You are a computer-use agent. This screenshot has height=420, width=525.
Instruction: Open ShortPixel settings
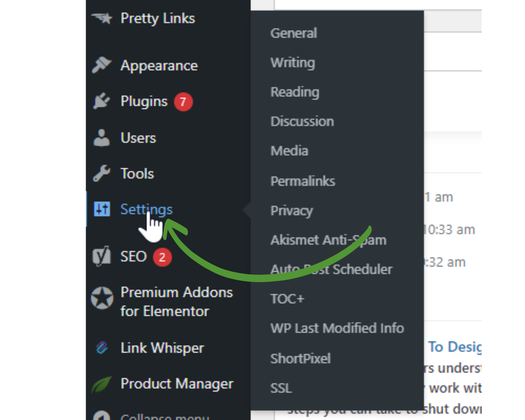pyautogui.click(x=300, y=358)
